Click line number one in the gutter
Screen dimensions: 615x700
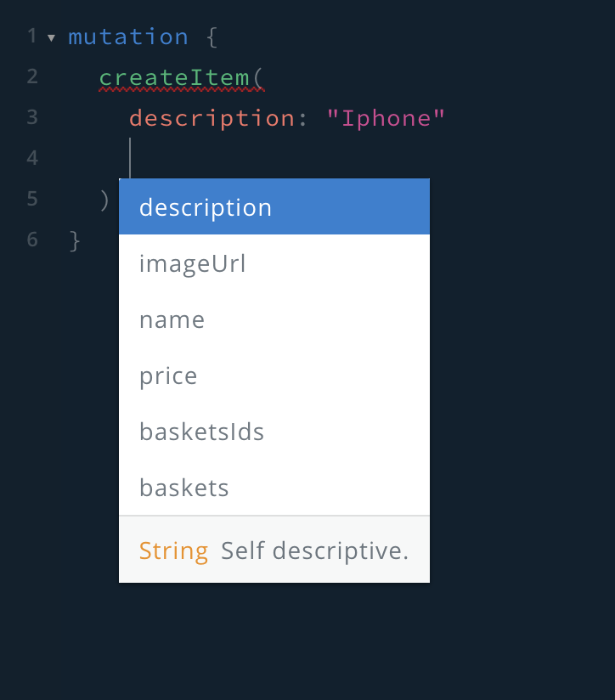(32, 37)
